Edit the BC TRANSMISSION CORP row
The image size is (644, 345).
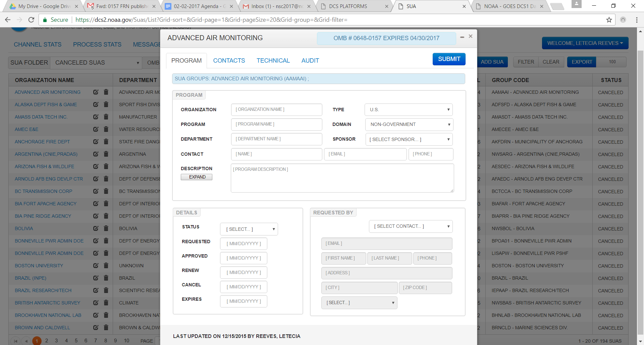tap(96, 191)
